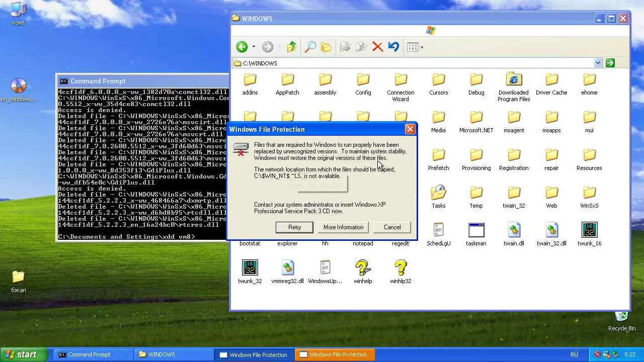Go up one folder level
Image resolution: width=644 pixels, height=362 pixels.
(x=292, y=47)
